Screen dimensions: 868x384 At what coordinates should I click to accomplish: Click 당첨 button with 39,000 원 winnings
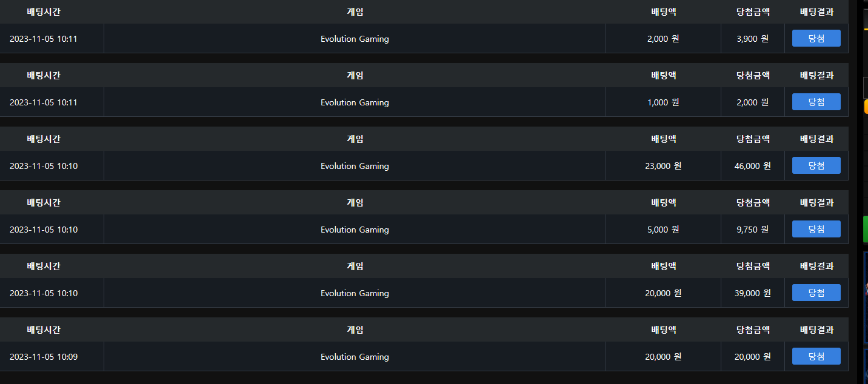[816, 293]
